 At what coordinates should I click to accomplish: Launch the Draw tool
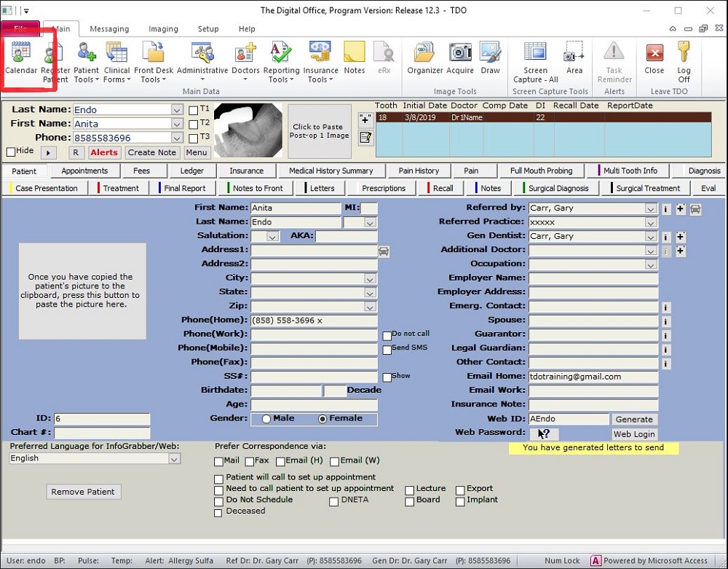(x=490, y=58)
